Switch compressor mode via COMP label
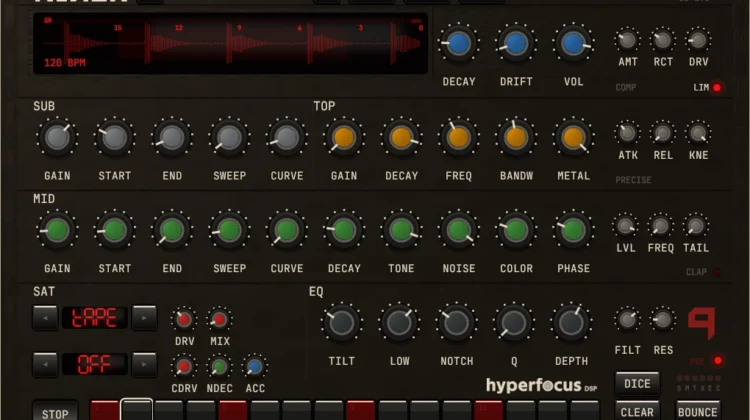 (x=626, y=88)
